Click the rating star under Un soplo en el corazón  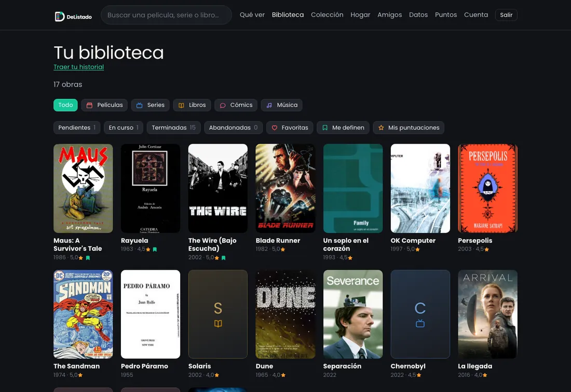[x=350, y=258]
